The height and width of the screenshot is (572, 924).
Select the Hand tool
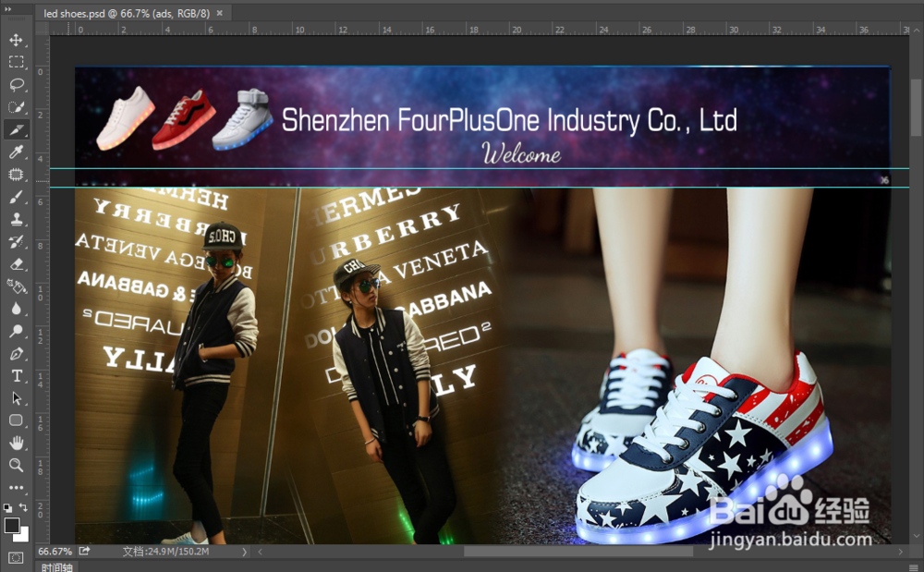point(16,443)
